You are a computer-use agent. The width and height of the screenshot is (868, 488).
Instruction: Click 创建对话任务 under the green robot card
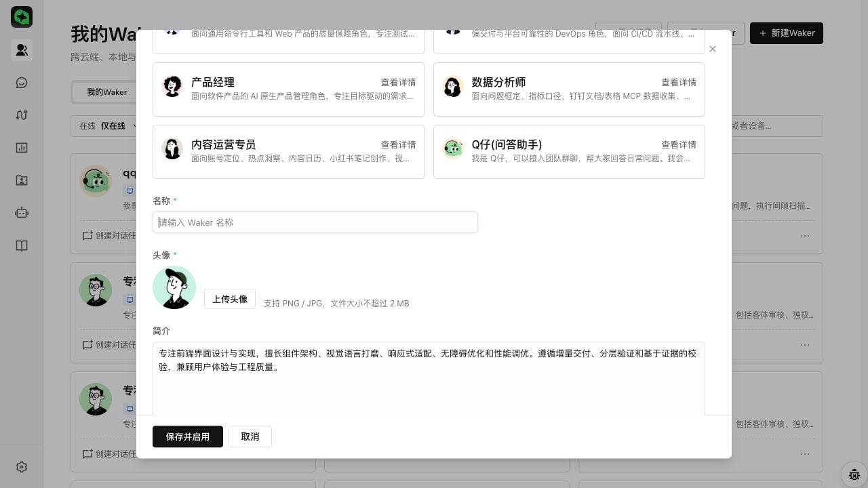[x=109, y=236]
